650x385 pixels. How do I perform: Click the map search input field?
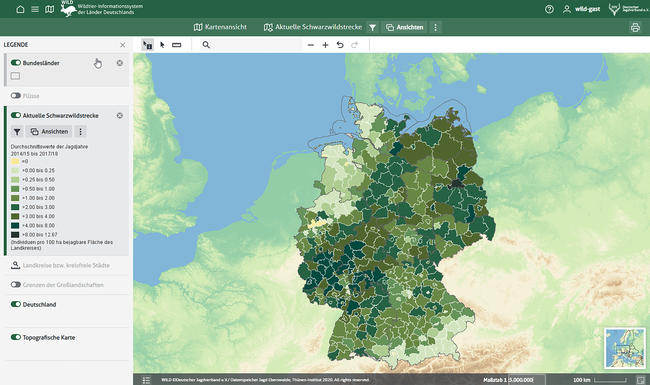coord(257,45)
